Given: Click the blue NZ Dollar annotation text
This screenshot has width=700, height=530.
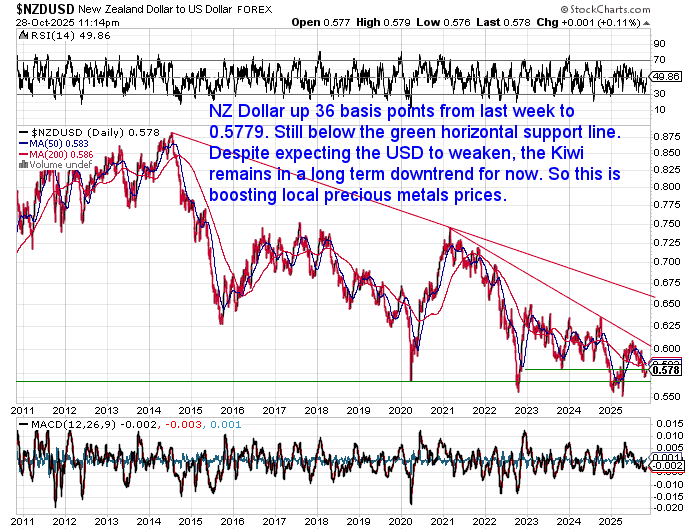Looking at the screenshot, I should click(x=415, y=153).
